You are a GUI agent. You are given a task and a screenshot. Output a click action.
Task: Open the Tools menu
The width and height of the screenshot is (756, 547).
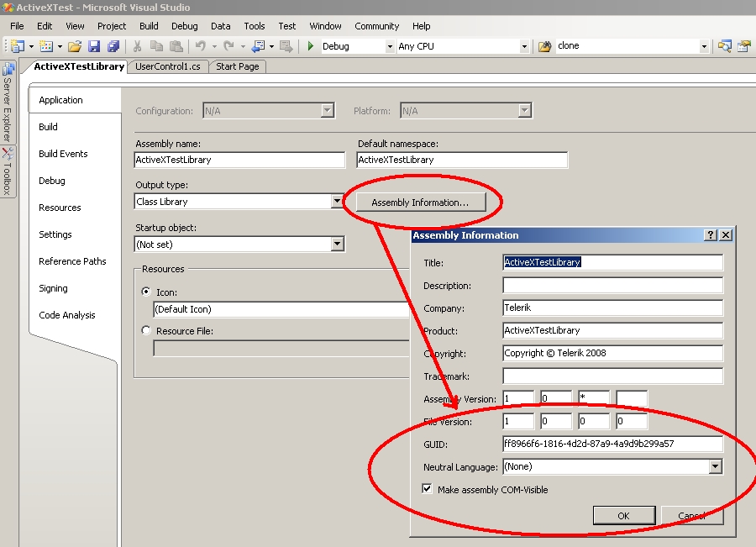[x=254, y=26]
